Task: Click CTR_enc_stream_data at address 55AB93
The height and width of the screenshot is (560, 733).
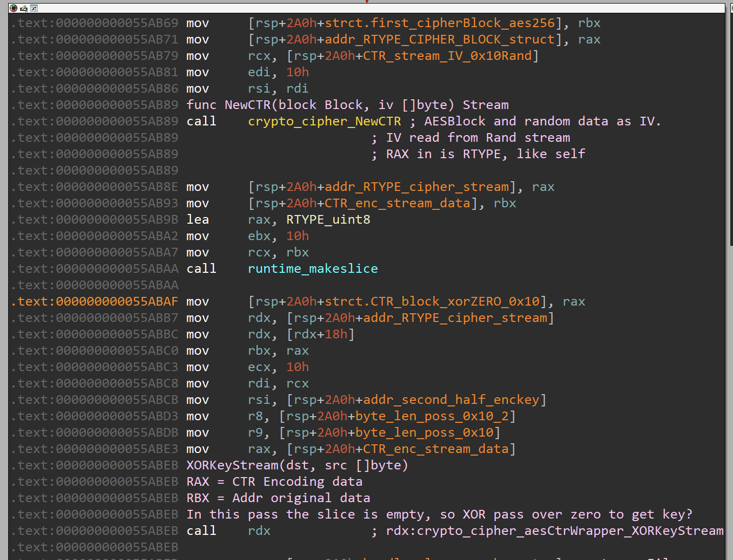Action: 397,203
